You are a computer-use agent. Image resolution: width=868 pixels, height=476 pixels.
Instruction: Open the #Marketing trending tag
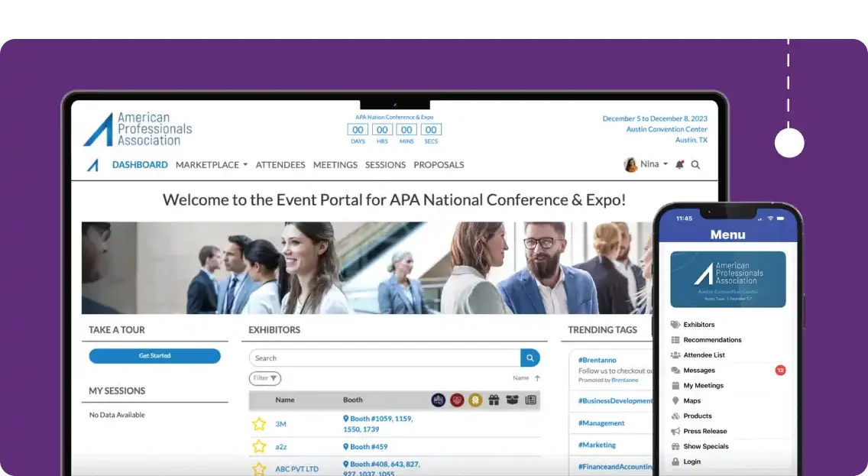point(597,445)
